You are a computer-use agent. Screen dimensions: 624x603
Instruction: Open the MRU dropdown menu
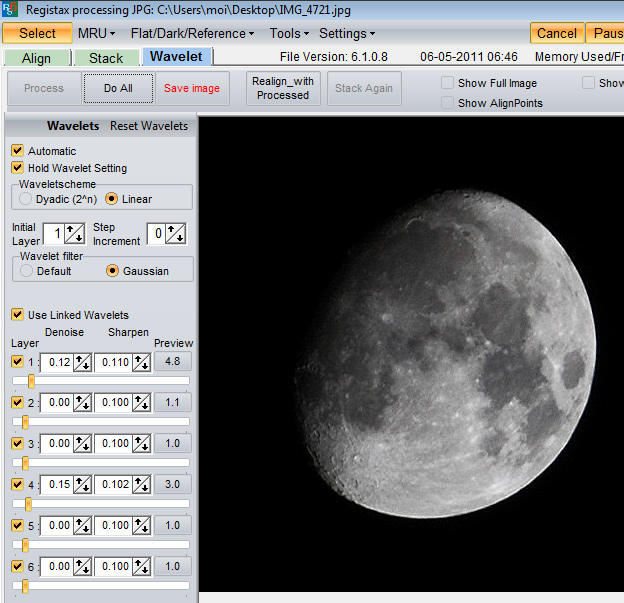pos(96,33)
